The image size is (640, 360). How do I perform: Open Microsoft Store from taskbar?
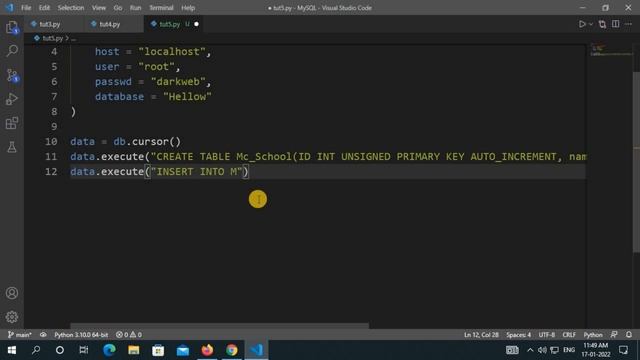[158, 350]
